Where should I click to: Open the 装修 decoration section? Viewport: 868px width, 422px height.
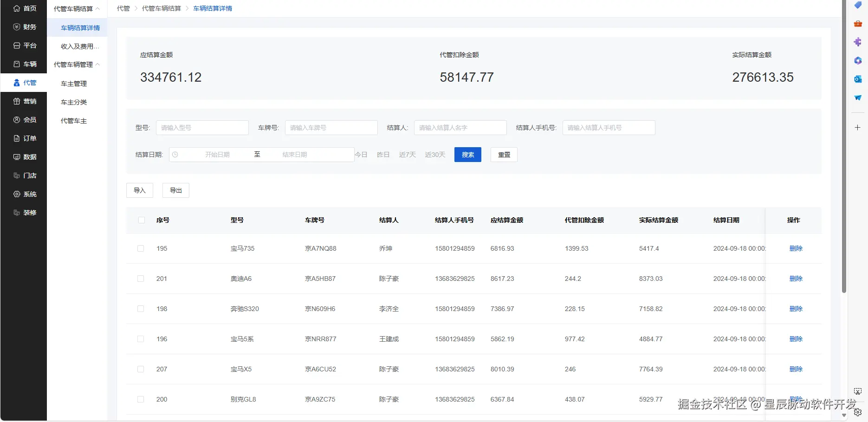(24, 213)
